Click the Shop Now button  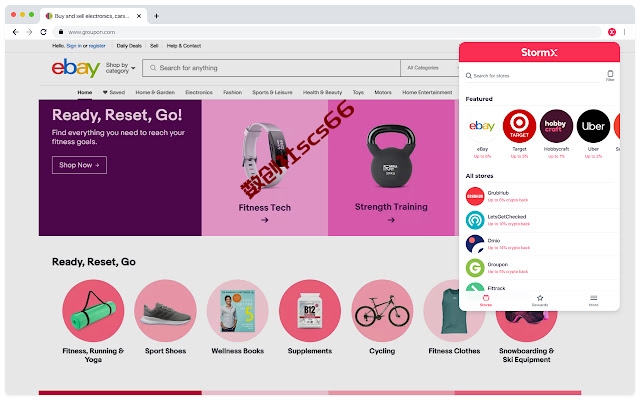[x=79, y=165]
